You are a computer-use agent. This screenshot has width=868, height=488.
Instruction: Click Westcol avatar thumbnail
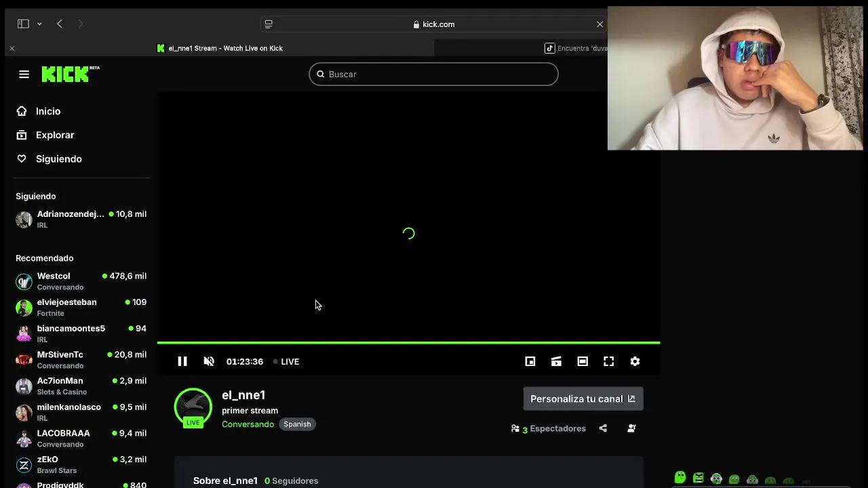tap(24, 281)
